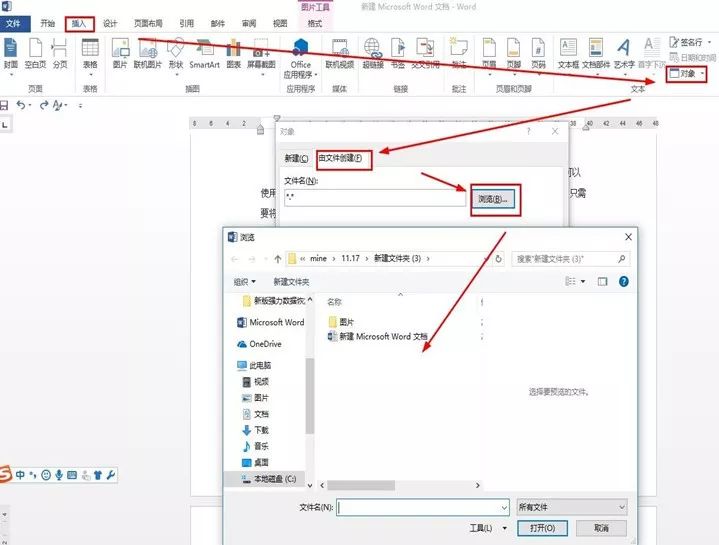Open the 设计 ribbon tab
Viewport: 719px width, 545px height.
[x=110, y=23]
